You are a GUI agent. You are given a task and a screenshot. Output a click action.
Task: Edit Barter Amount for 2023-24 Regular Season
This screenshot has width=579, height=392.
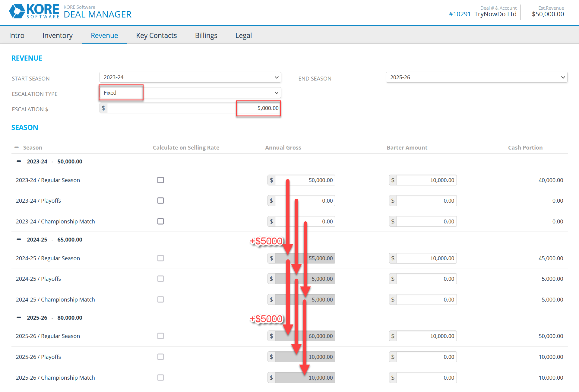[427, 180]
